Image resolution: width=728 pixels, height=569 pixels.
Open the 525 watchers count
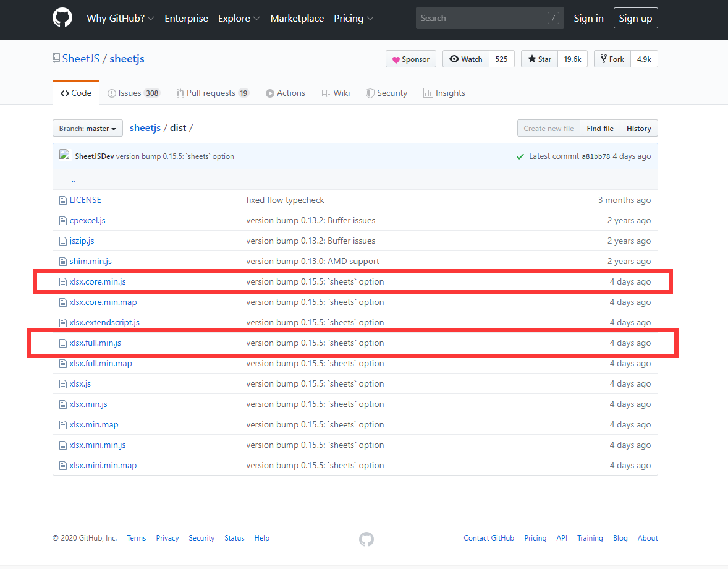pos(501,59)
